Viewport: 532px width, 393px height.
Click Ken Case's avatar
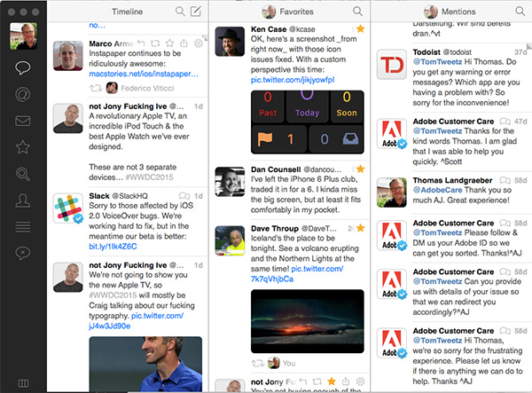230,42
